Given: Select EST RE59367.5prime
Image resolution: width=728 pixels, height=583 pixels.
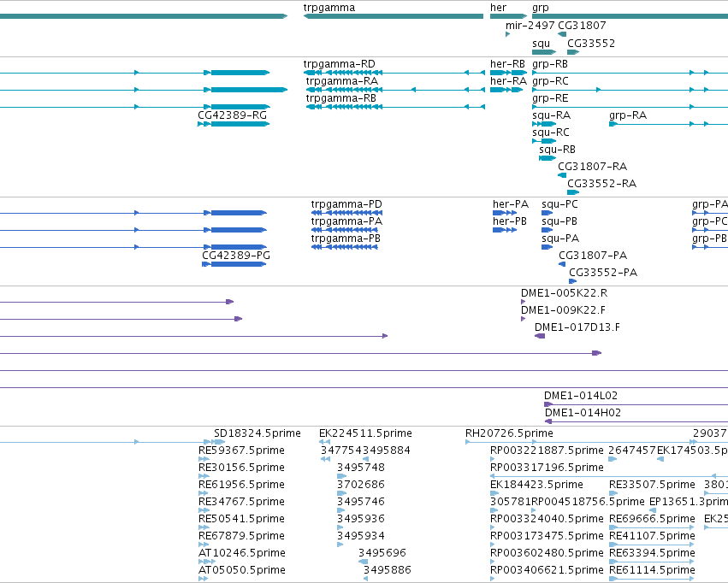Looking at the screenshot, I should click(241, 450).
